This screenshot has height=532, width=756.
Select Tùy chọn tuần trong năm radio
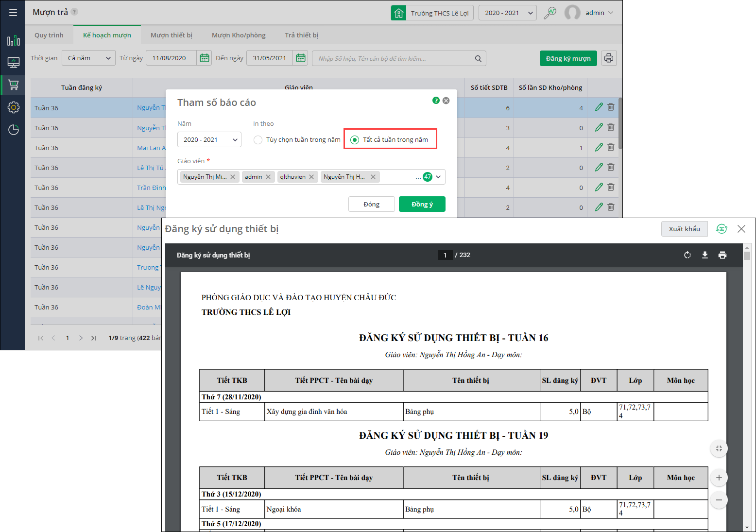(258, 140)
